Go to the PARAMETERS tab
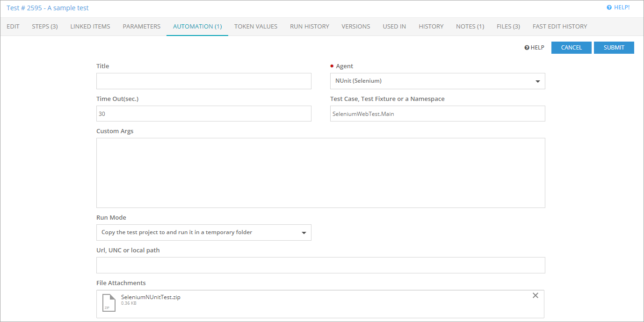This screenshot has width=644, height=322. point(141,27)
